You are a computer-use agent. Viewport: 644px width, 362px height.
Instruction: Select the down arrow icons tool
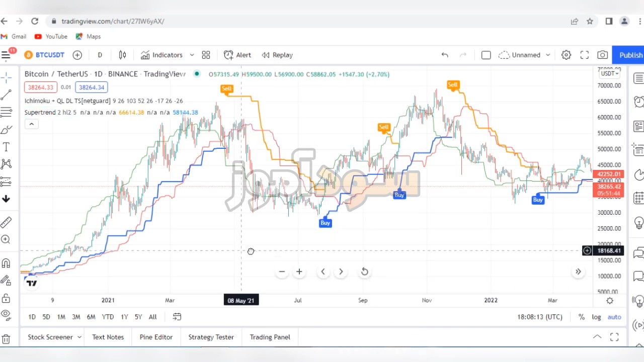[x=6, y=199]
